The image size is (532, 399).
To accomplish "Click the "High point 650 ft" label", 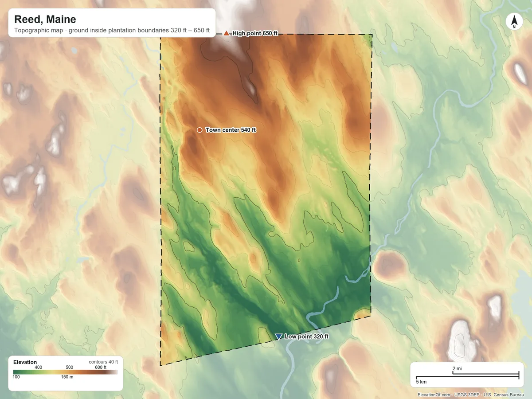I will (x=255, y=33).
